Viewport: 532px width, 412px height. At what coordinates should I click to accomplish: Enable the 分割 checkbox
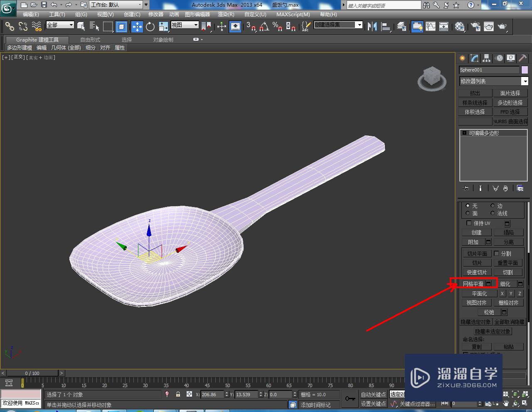pyautogui.click(x=496, y=253)
